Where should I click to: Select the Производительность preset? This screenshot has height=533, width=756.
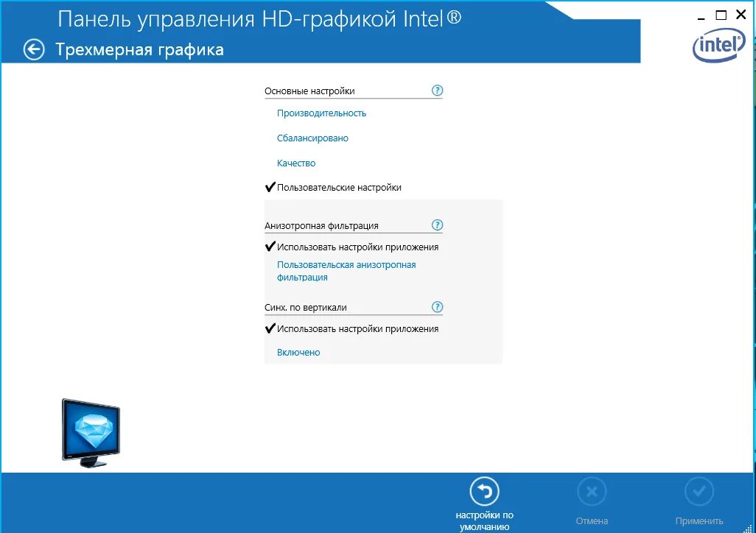(321, 113)
